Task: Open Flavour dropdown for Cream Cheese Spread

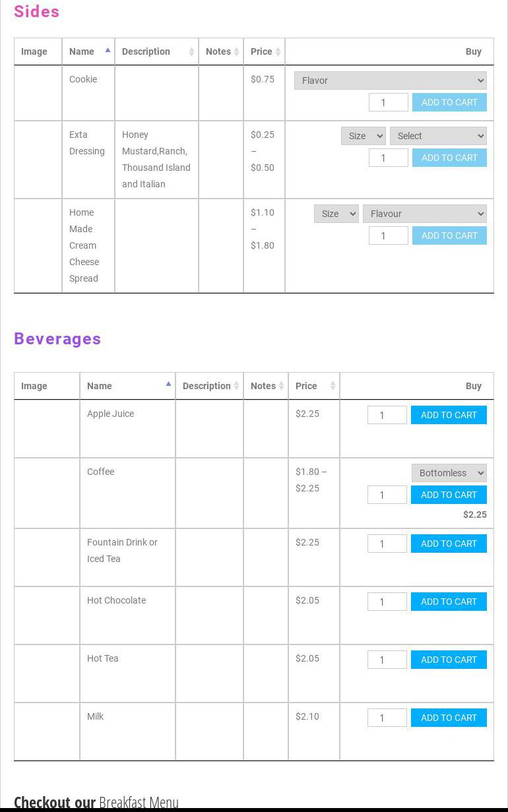Action: pyautogui.click(x=424, y=214)
